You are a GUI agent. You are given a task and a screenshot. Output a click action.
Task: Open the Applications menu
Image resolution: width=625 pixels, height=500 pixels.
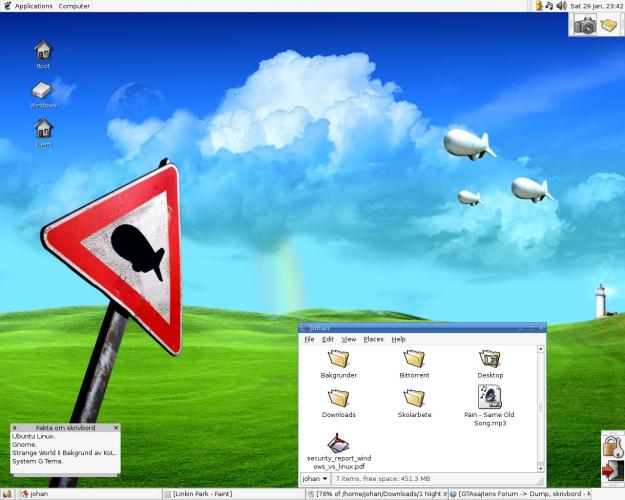pyautogui.click(x=33, y=6)
